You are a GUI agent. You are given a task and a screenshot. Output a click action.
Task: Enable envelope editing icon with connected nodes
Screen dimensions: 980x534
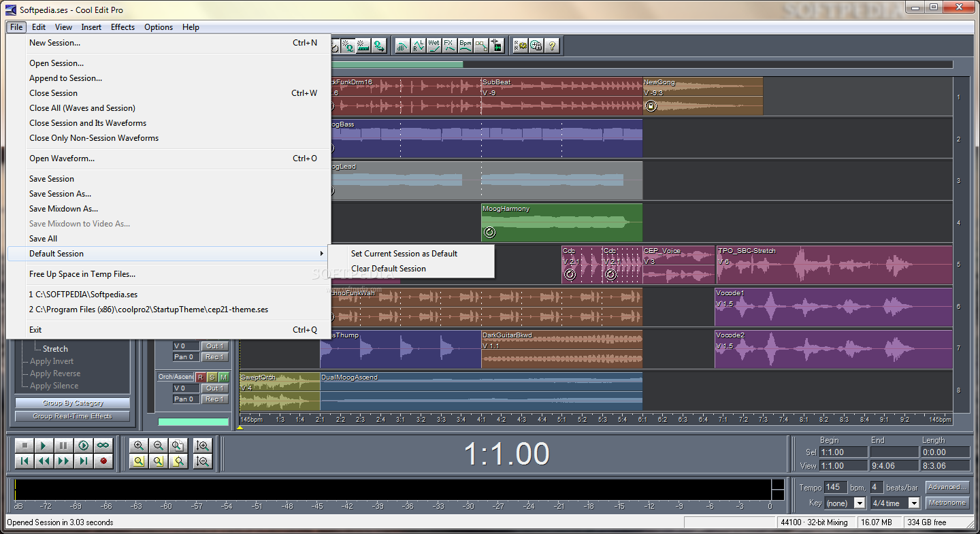point(481,46)
